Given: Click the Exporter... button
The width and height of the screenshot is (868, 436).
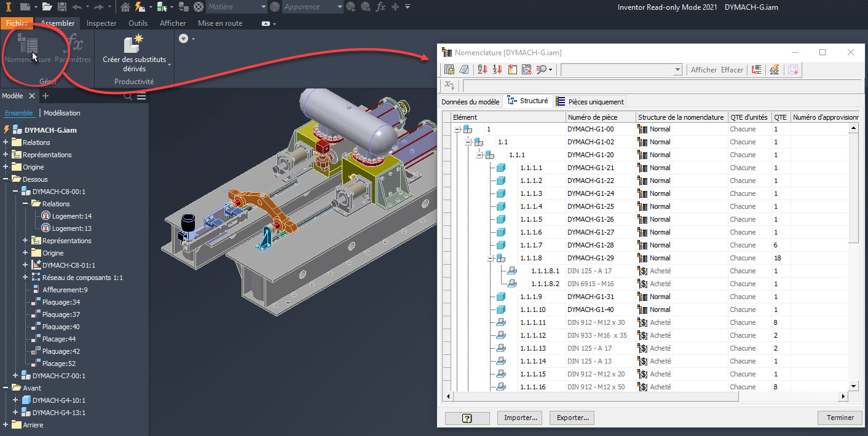Looking at the screenshot, I should [x=572, y=418].
